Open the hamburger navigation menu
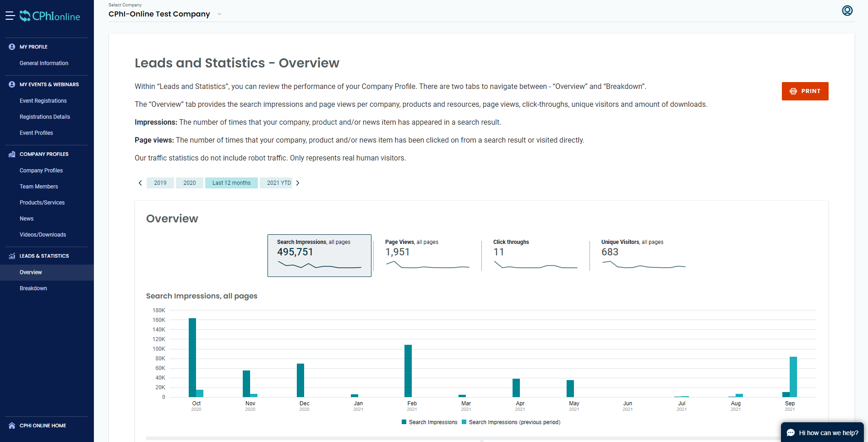Viewport: 868px width, 442px height. tap(10, 15)
